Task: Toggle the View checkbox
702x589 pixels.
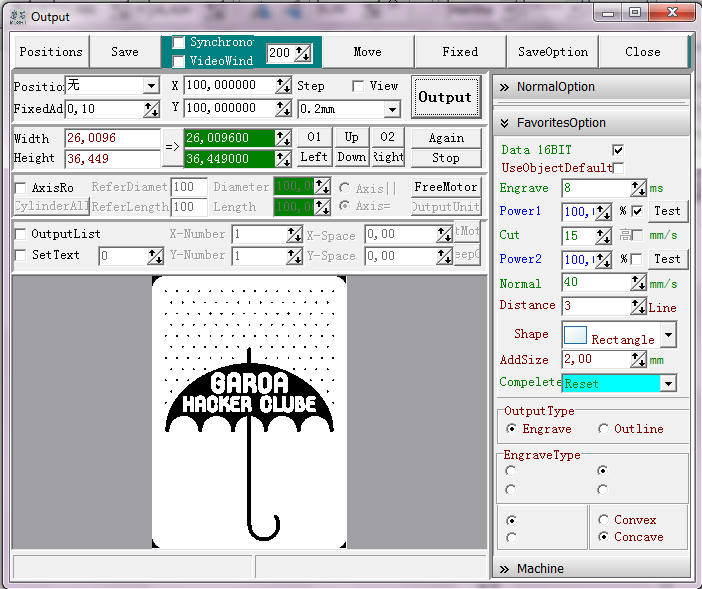Action: (358, 86)
